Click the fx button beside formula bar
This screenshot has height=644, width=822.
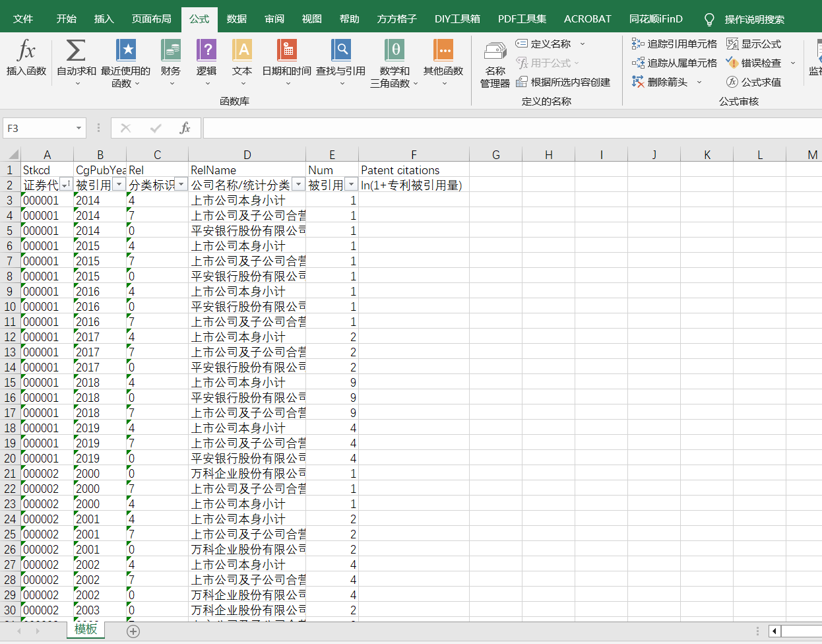[x=185, y=128]
